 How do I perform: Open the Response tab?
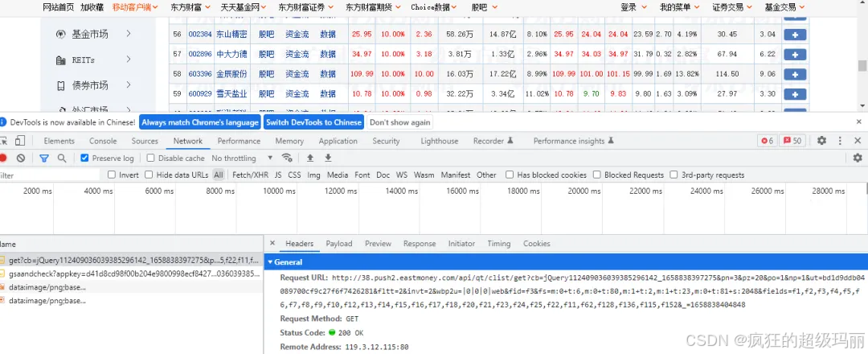(x=420, y=243)
